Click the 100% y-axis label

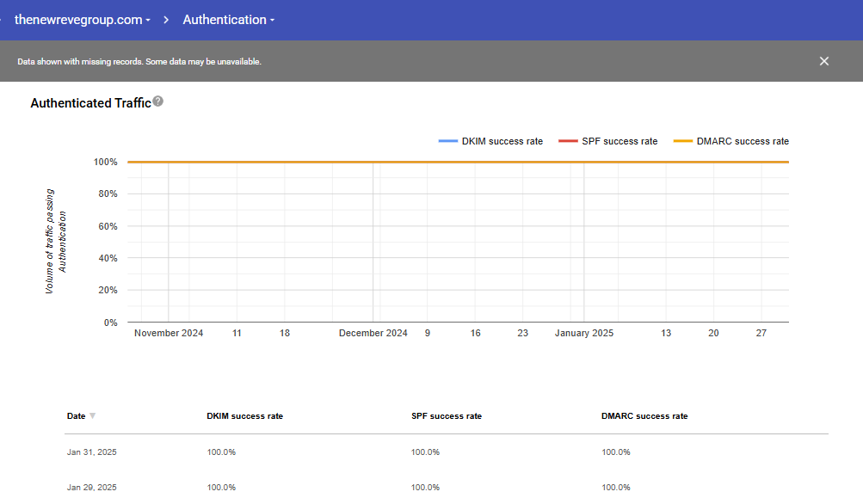tap(105, 162)
